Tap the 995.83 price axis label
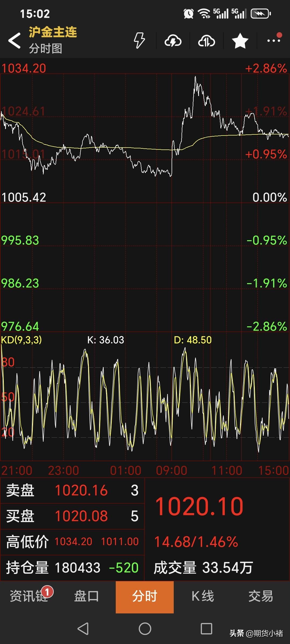This screenshot has height=644, width=290. 20,240
